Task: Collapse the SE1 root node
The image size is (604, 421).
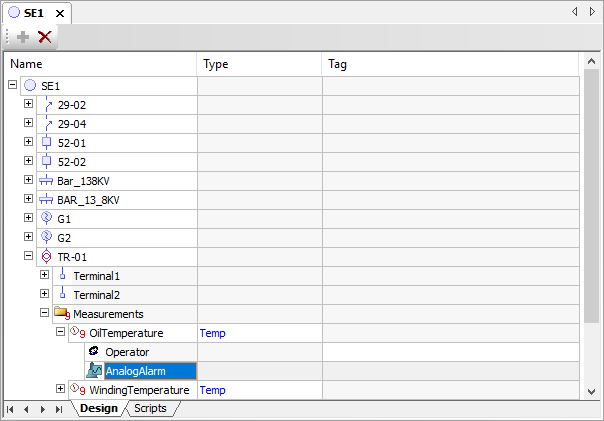Action: [13, 86]
